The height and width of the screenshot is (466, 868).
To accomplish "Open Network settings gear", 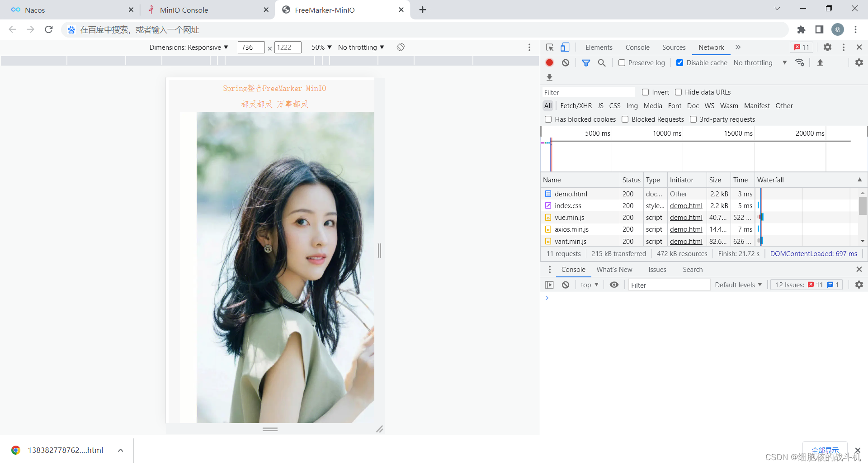I will click(859, 62).
